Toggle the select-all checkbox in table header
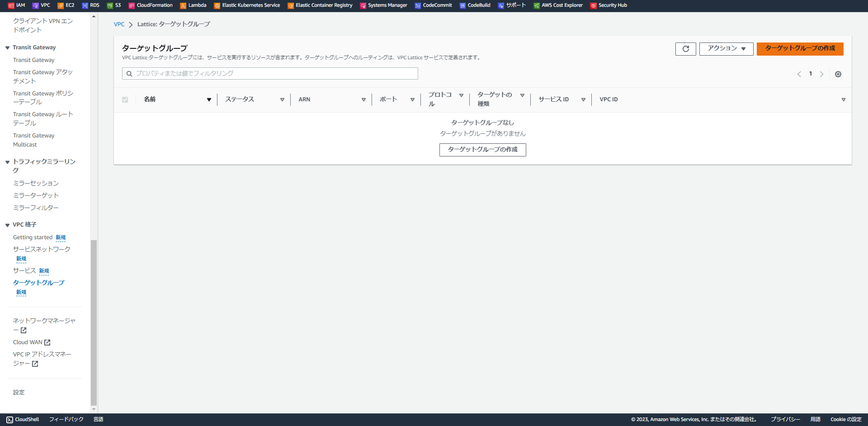Viewport: 868px width, 426px height. click(x=125, y=99)
